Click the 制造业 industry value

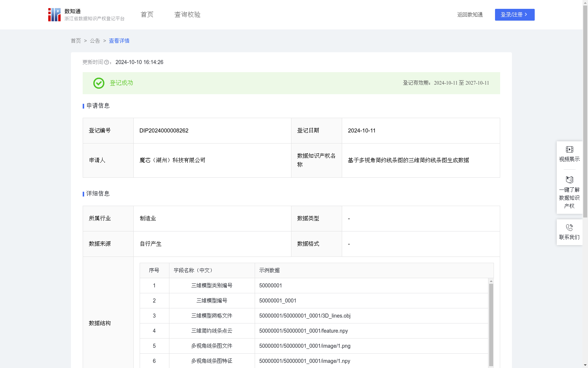click(x=148, y=219)
